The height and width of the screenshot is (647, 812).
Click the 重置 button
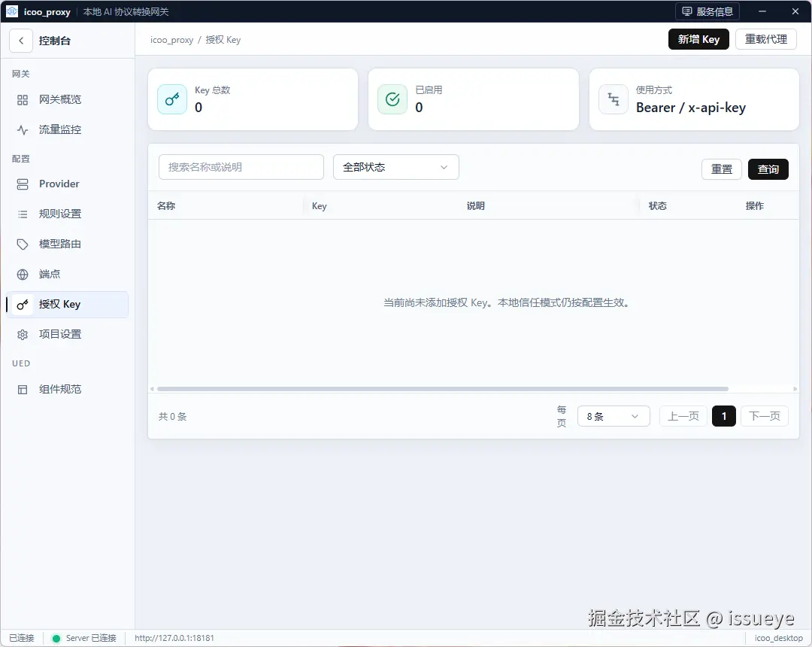721,169
